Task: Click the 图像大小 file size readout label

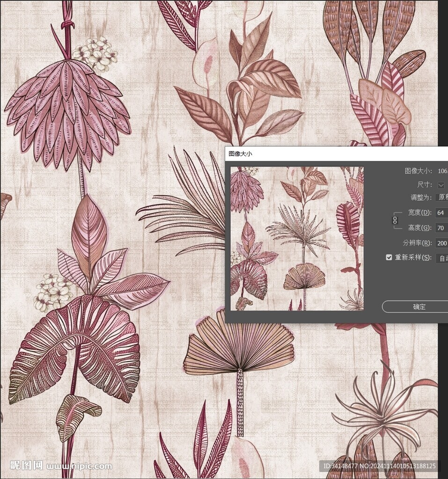Action: 418,171
